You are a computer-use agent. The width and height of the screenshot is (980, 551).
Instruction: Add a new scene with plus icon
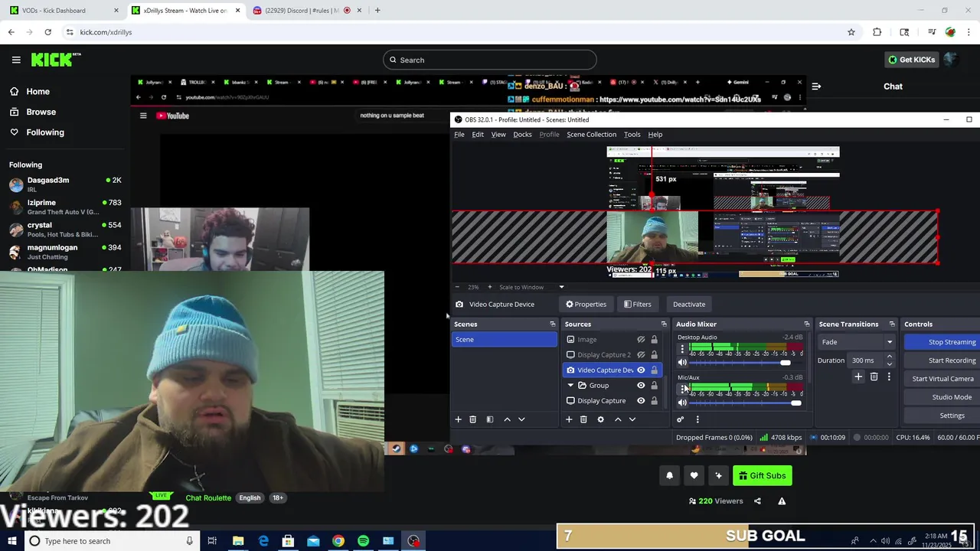[458, 419]
